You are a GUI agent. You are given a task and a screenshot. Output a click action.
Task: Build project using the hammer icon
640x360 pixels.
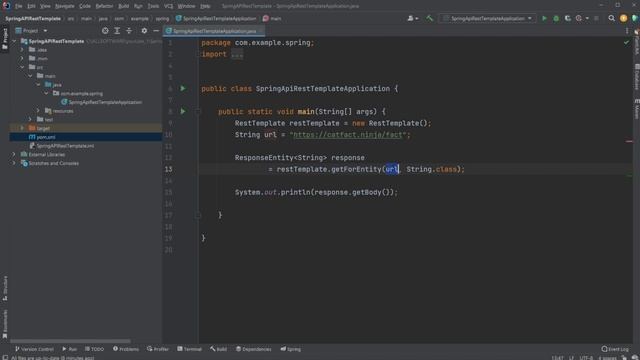[x=429, y=18]
